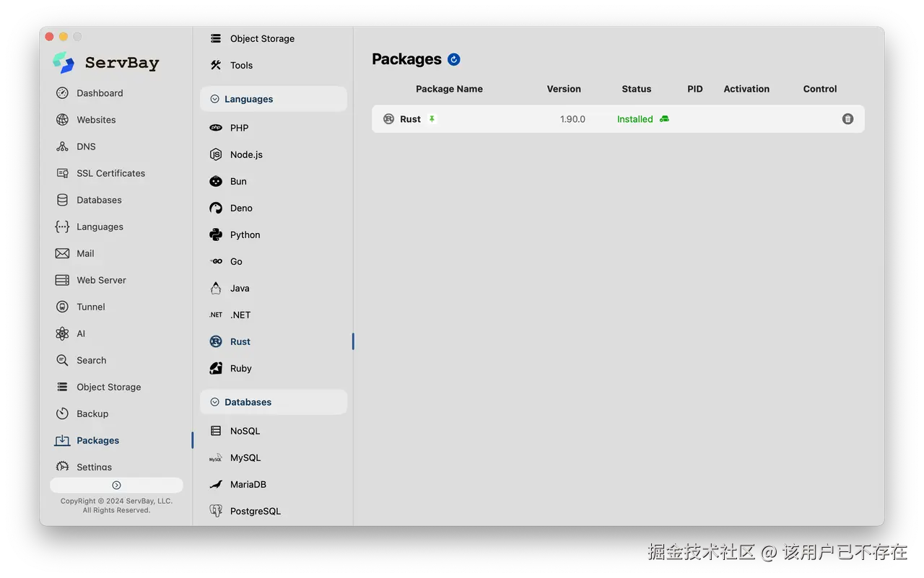Viewport: 924px width, 578px height.
Task: Click the SSL Certificates icon
Action: click(62, 173)
